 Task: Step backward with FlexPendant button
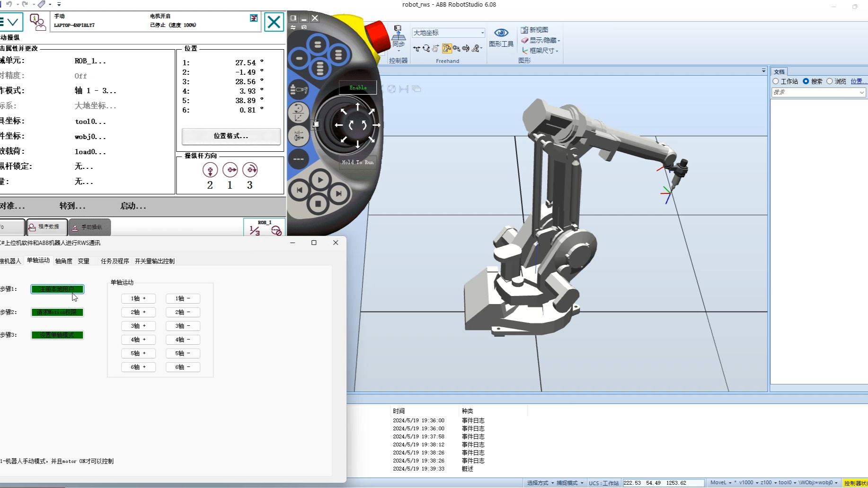(300, 191)
